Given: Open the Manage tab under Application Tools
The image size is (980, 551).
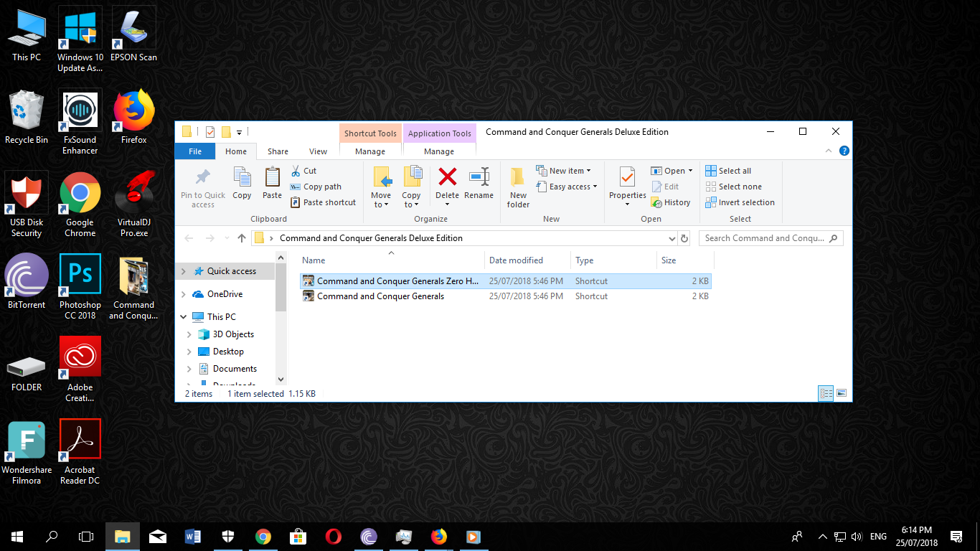Looking at the screenshot, I should [439, 151].
